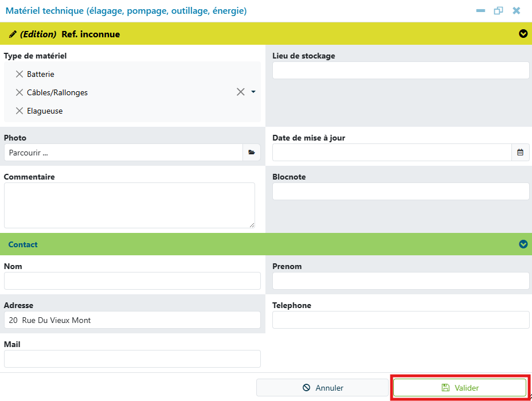Remove the Elagueuse tag
The width and height of the screenshot is (532, 401).
tap(19, 111)
